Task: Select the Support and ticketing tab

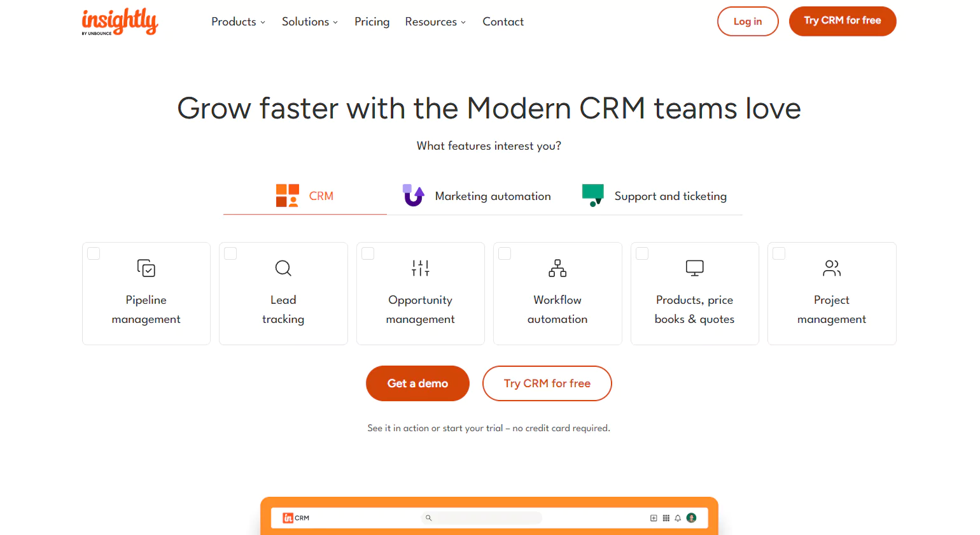Action: pos(655,196)
